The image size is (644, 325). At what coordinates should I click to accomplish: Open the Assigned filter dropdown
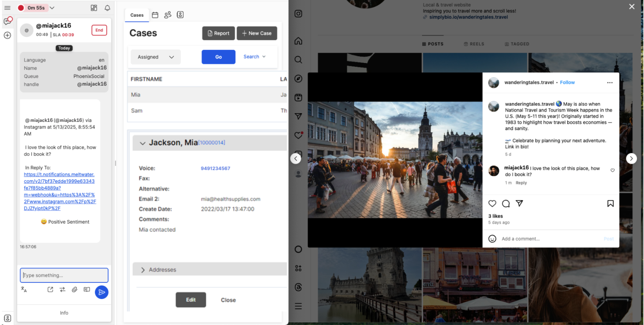pos(156,57)
